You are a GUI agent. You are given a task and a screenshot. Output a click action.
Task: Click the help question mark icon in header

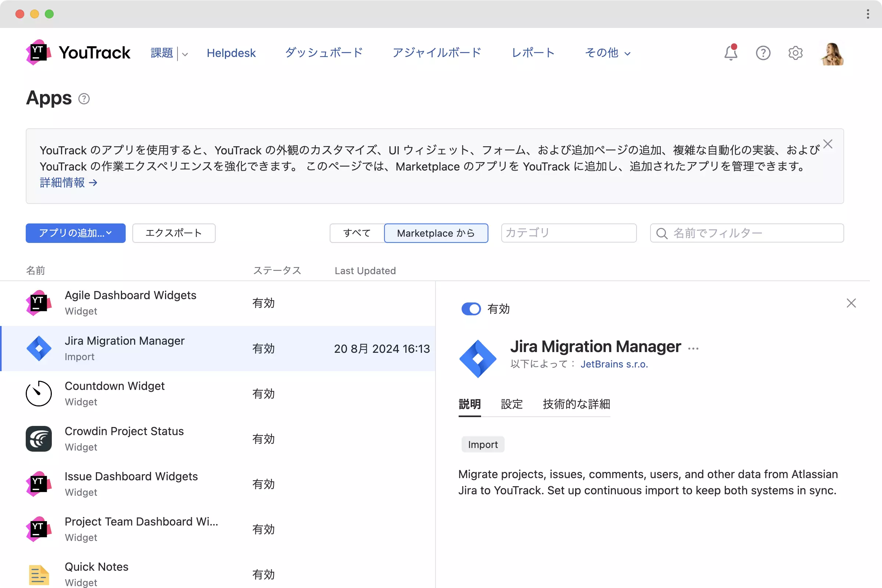point(763,53)
